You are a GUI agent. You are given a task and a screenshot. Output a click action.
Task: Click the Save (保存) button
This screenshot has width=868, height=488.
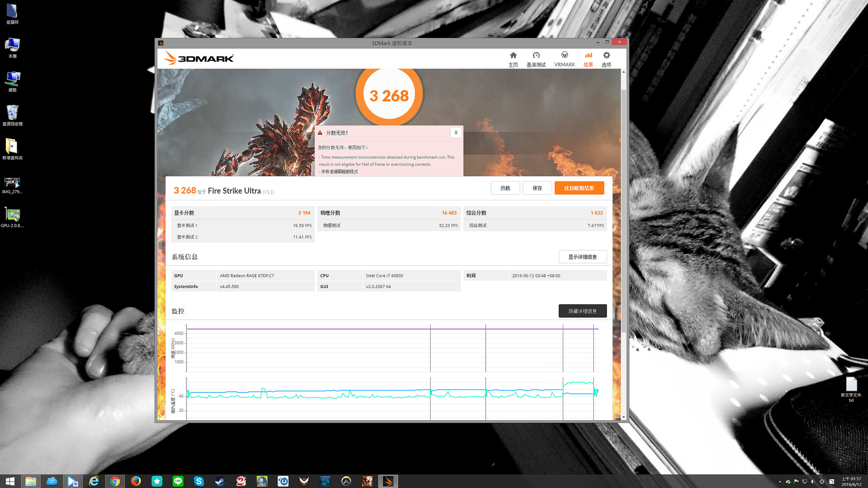537,188
